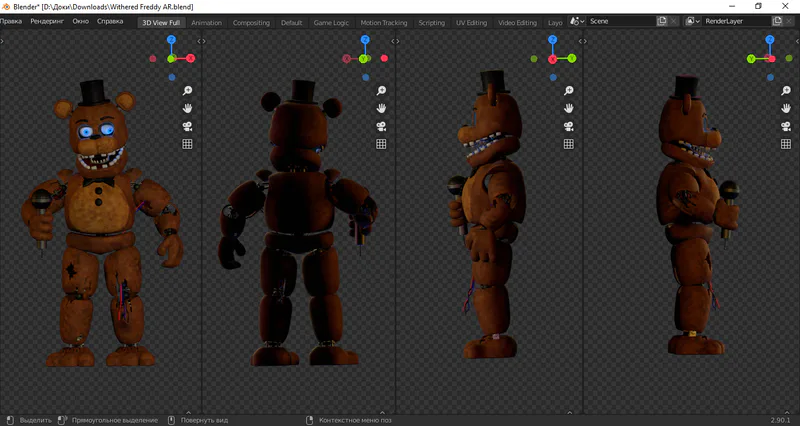Open the Справка menu

(110, 21)
